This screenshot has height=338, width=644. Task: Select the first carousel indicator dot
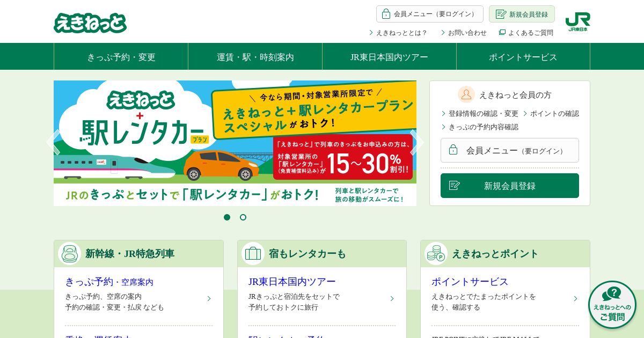tap(227, 217)
